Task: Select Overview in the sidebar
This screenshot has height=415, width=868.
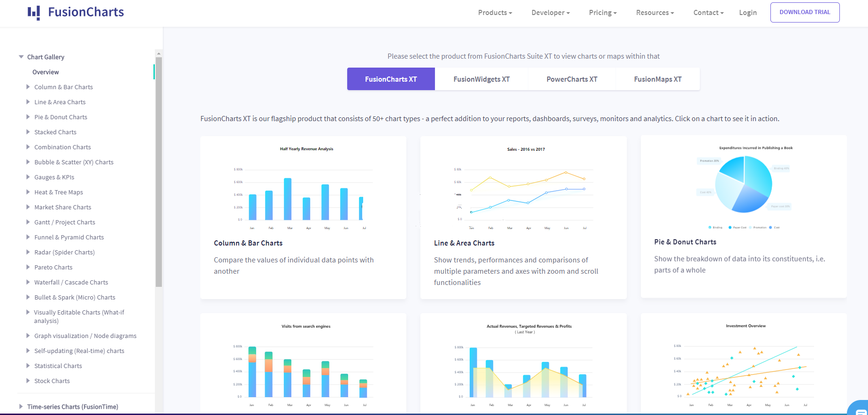Action: pos(46,72)
